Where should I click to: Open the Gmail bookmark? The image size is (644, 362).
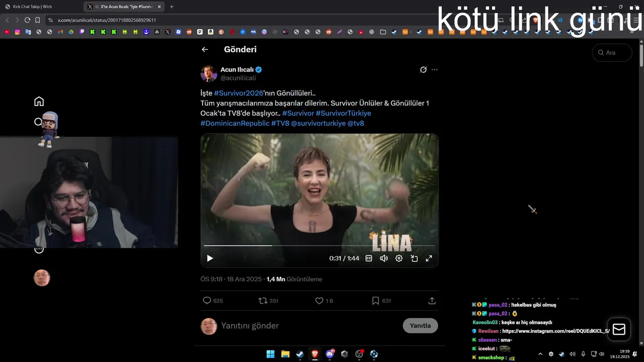pyautogui.click(x=60, y=32)
